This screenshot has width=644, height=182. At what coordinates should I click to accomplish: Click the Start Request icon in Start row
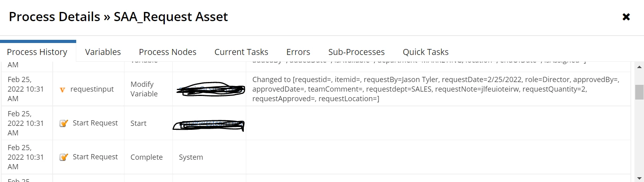click(x=63, y=123)
